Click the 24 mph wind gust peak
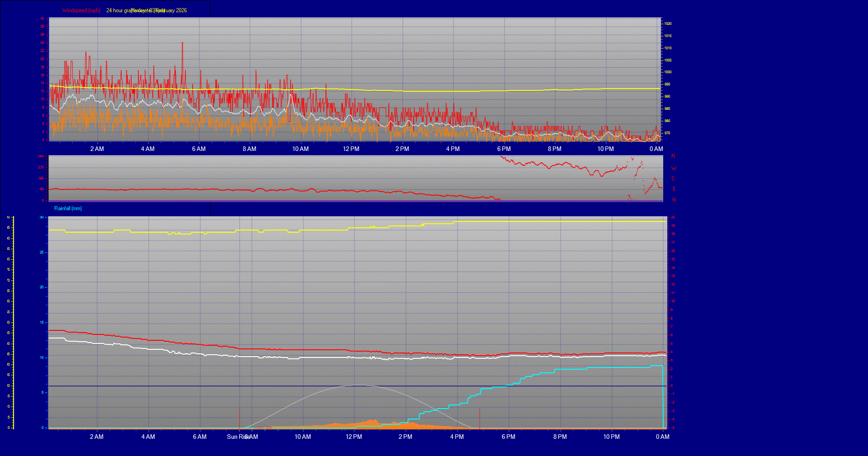This screenshot has height=456, width=868. coord(182,43)
